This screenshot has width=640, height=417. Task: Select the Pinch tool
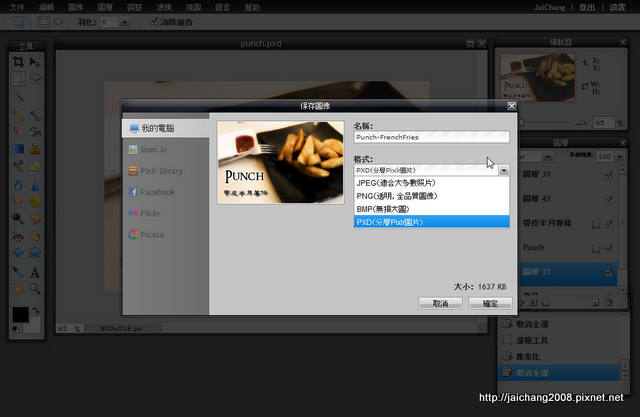pos(35,253)
